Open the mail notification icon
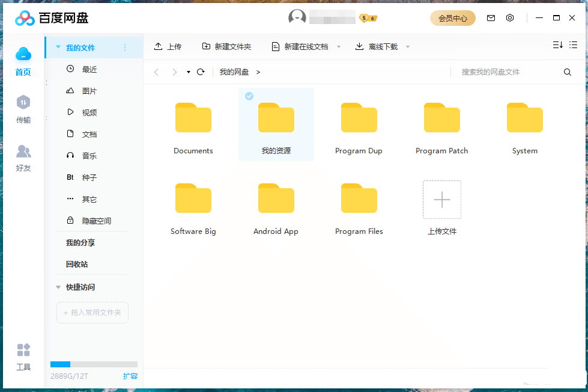This screenshot has height=392, width=588. (x=491, y=18)
